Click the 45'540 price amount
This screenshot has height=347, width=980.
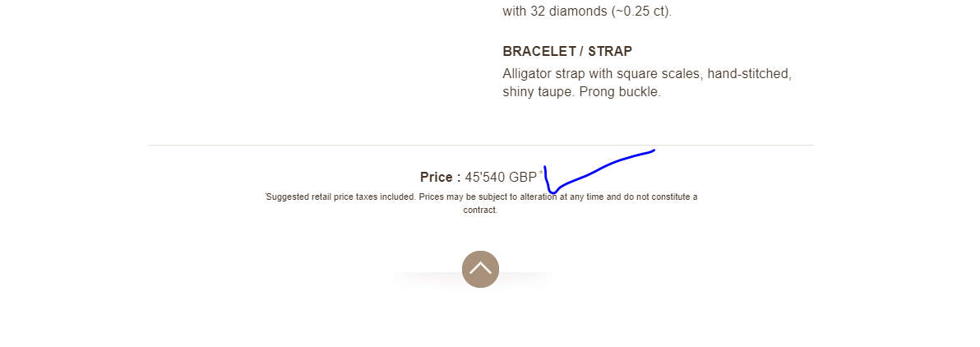(x=485, y=177)
